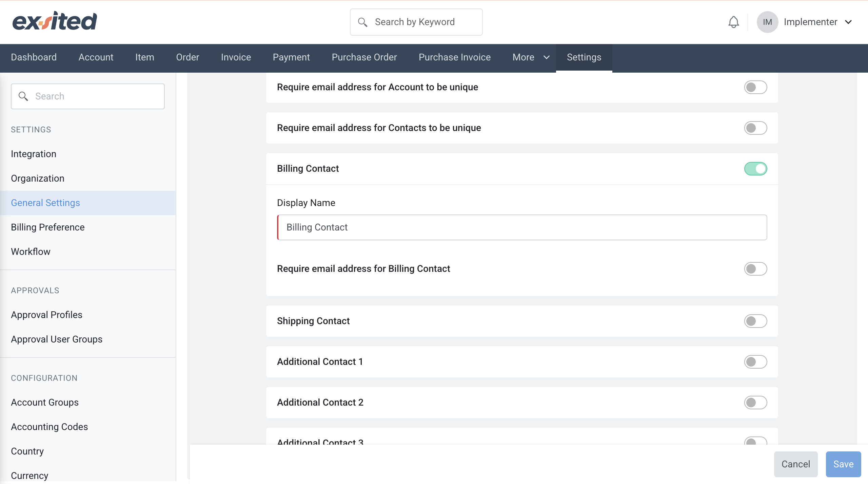Image resolution: width=868 pixels, height=484 pixels.
Task: Disable the Billing Contact toggle
Action: tap(755, 169)
